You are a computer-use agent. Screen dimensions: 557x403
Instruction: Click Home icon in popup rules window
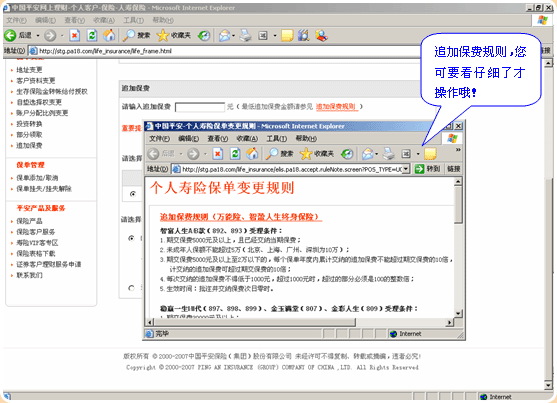pyautogui.click(x=252, y=154)
